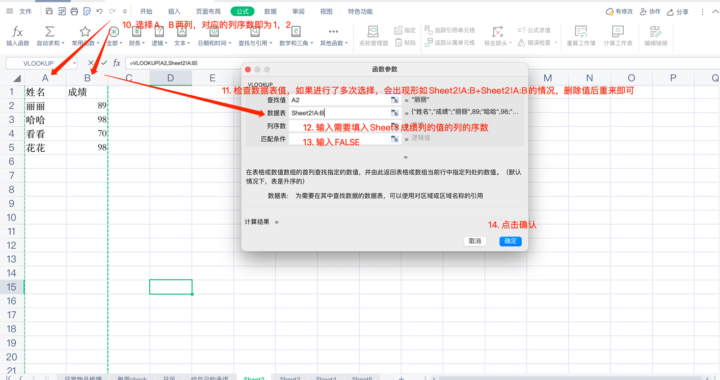Click the 计算工作表 icon
The height and width of the screenshot is (380, 720).
618,32
